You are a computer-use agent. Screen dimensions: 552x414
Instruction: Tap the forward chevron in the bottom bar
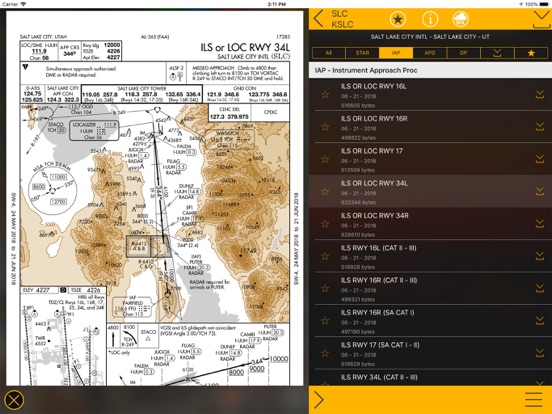click(x=319, y=400)
